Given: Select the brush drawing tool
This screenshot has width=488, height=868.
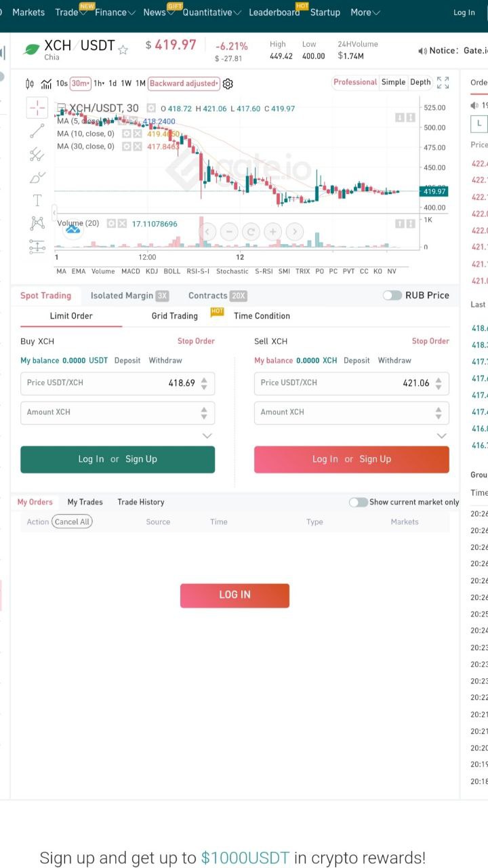Looking at the screenshot, I should (x=37, y=178).
